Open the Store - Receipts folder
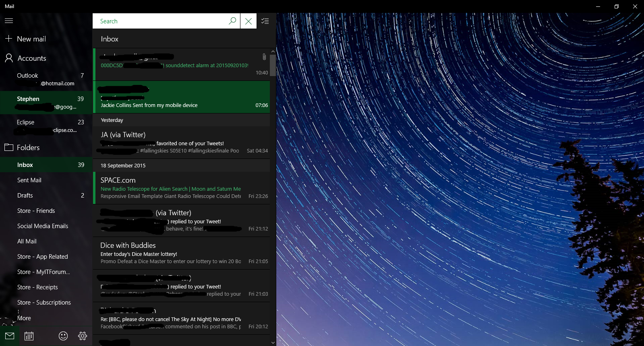 coord(46,287)
